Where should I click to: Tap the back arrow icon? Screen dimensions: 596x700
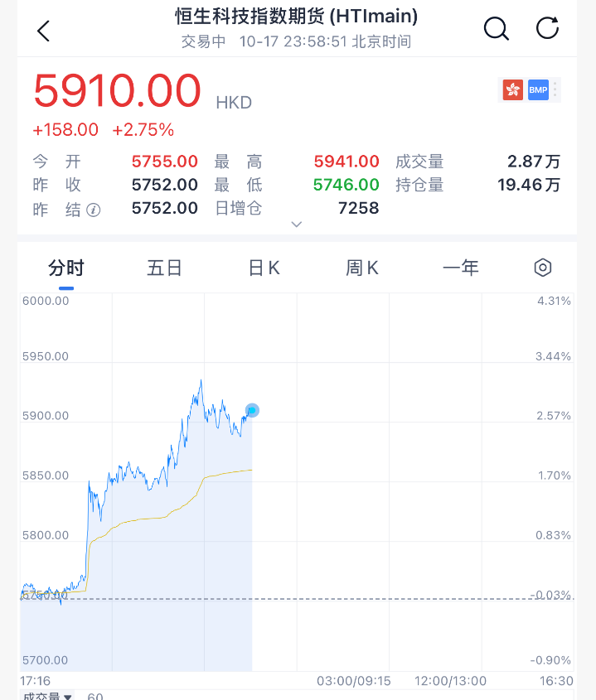pos(44,31)
